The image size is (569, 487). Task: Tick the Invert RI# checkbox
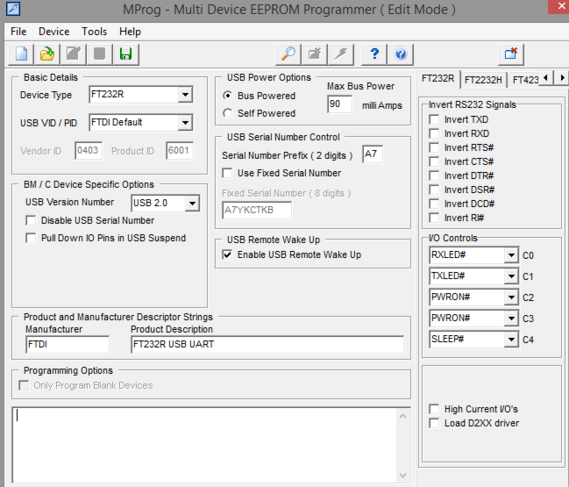[434, 218]
